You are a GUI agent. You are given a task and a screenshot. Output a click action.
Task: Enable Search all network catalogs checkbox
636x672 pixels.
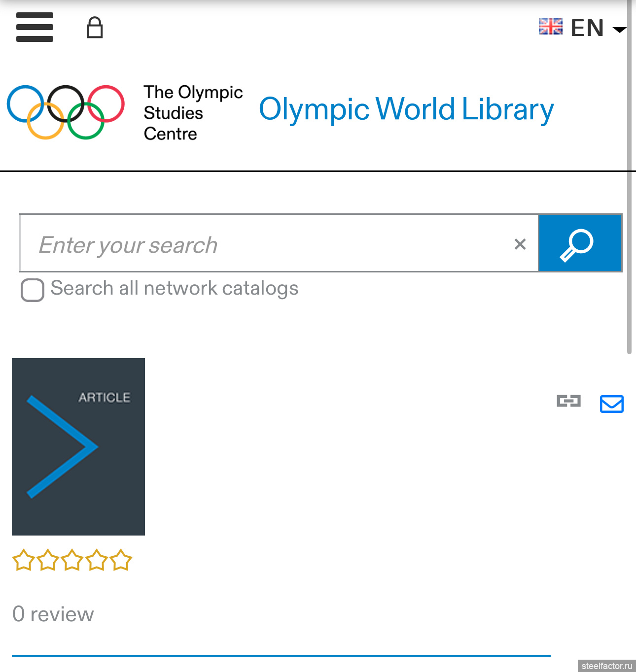[33, 290]
